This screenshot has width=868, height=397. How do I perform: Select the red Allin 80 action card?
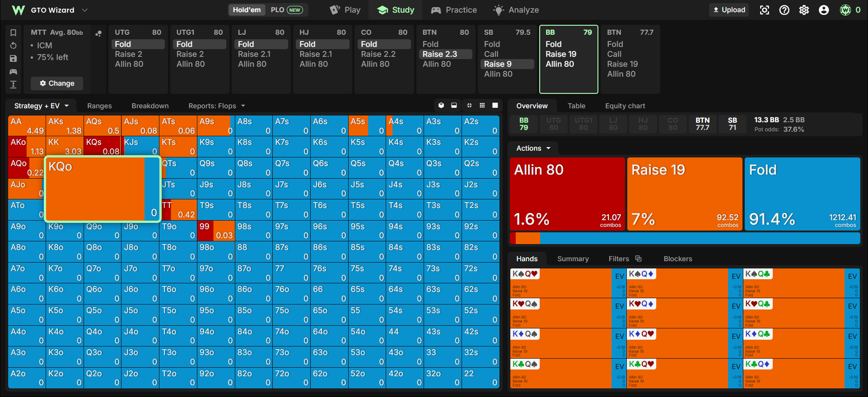(x=568, y=194)
